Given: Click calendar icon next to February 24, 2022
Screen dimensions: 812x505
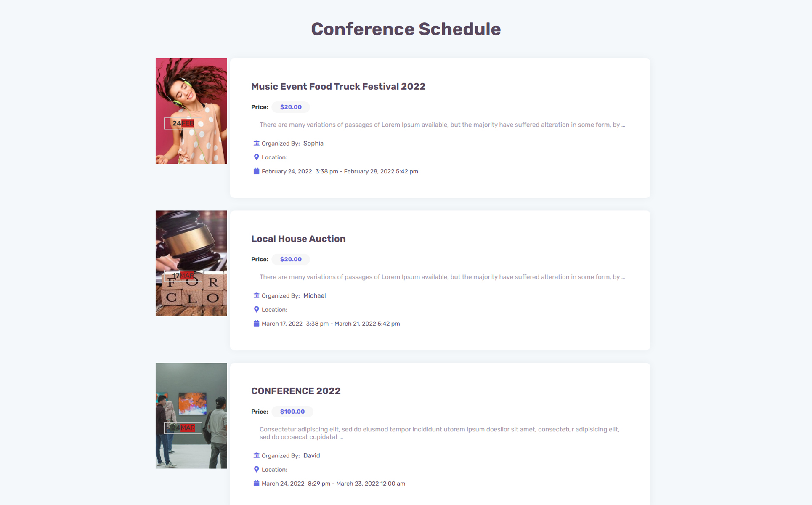Looking at the screenshot, I should point(256,171).
